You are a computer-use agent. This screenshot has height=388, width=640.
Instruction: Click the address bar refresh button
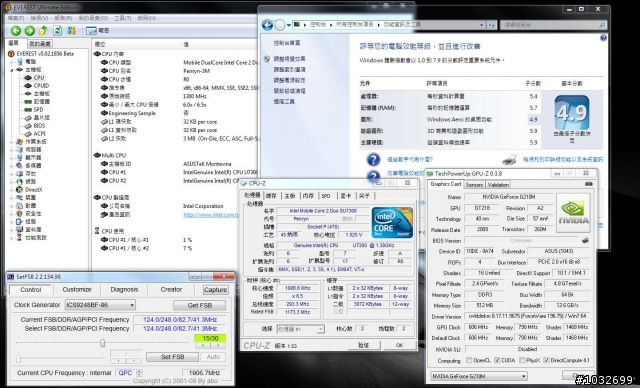[492, 25]
